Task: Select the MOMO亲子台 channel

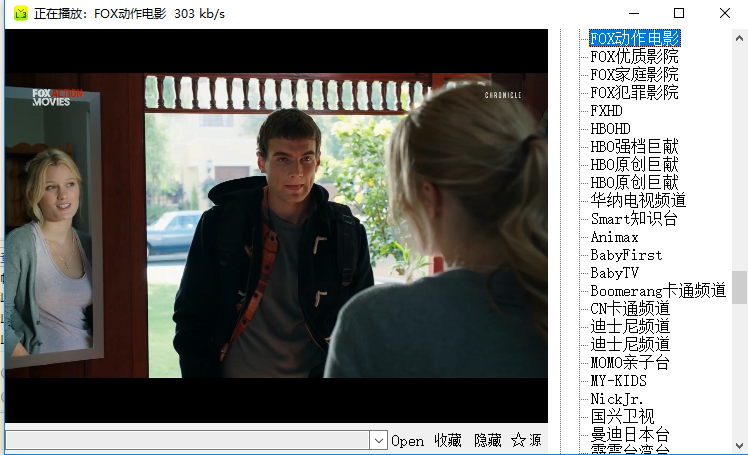Action: pos(630,362)
